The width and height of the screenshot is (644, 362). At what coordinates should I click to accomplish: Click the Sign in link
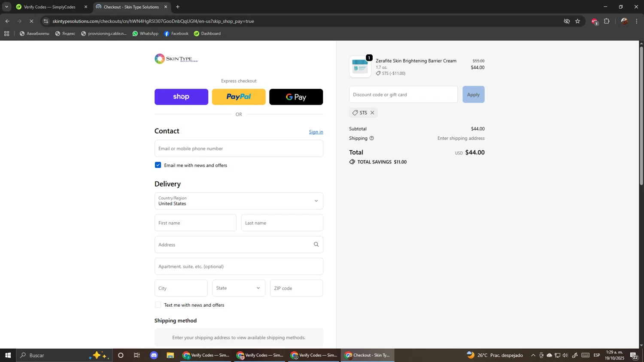coord(316,132)
